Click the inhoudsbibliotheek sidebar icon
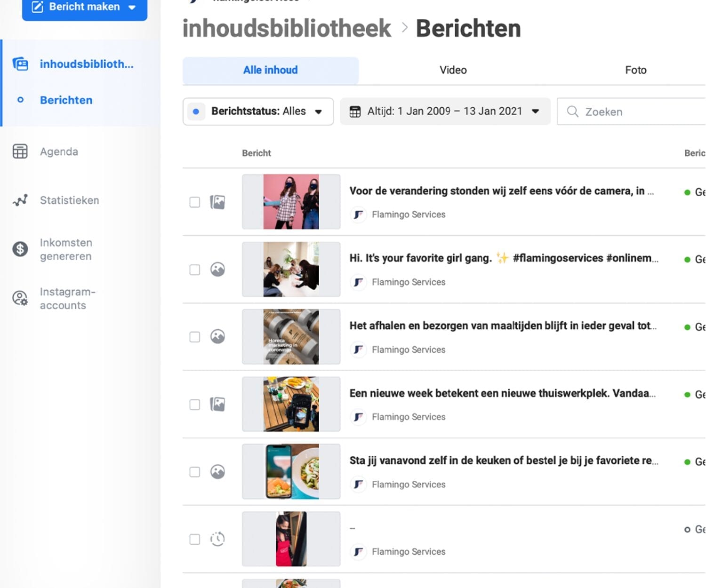The width and height of the screenshot is (706, 588). (20, 64)
